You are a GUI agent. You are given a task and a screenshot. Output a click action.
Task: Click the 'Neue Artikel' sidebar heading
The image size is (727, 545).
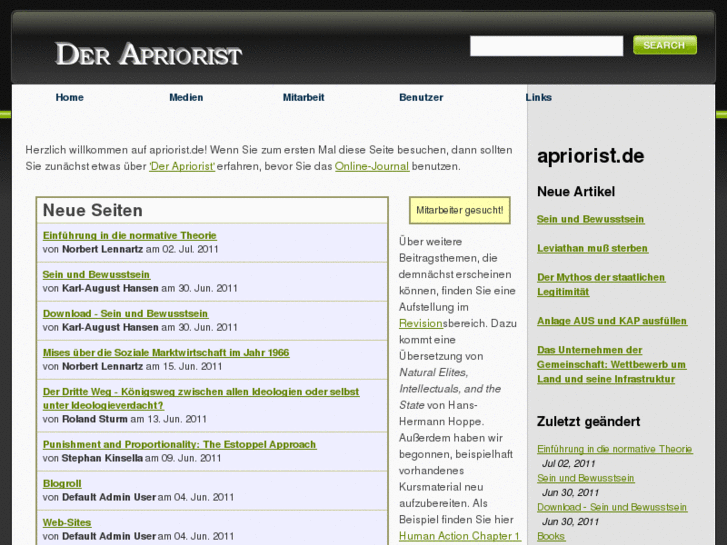[576, 192]
